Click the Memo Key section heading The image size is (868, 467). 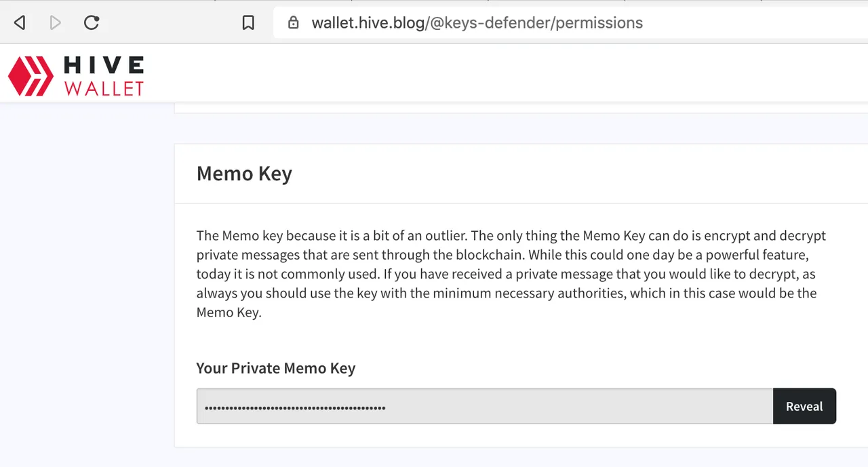pyautogui.click(x=244, y=174)
